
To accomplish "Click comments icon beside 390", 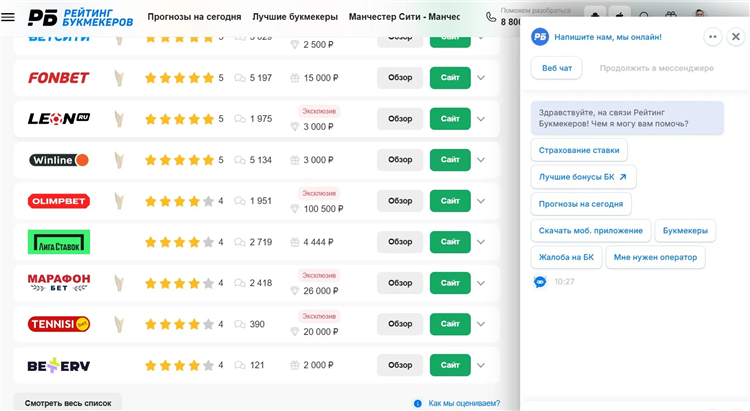I will 240,324.
